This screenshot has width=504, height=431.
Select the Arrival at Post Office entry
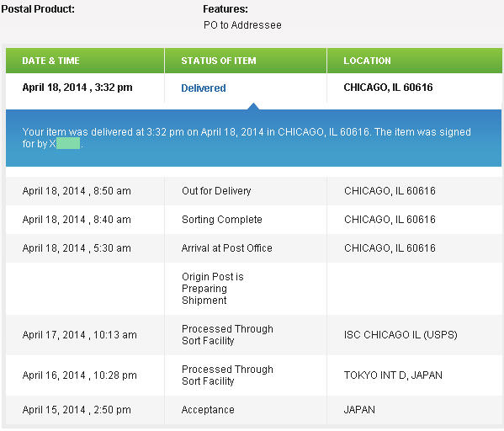[x=226, y=248]
